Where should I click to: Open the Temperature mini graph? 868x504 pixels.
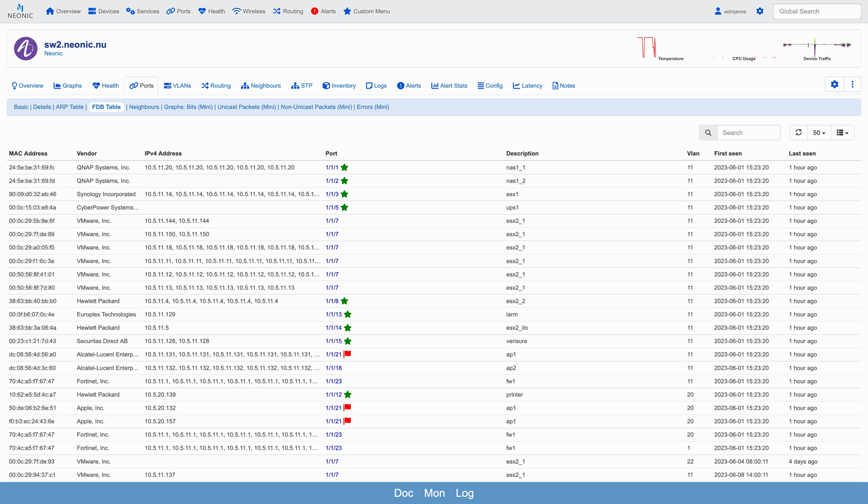coord(660,48)
